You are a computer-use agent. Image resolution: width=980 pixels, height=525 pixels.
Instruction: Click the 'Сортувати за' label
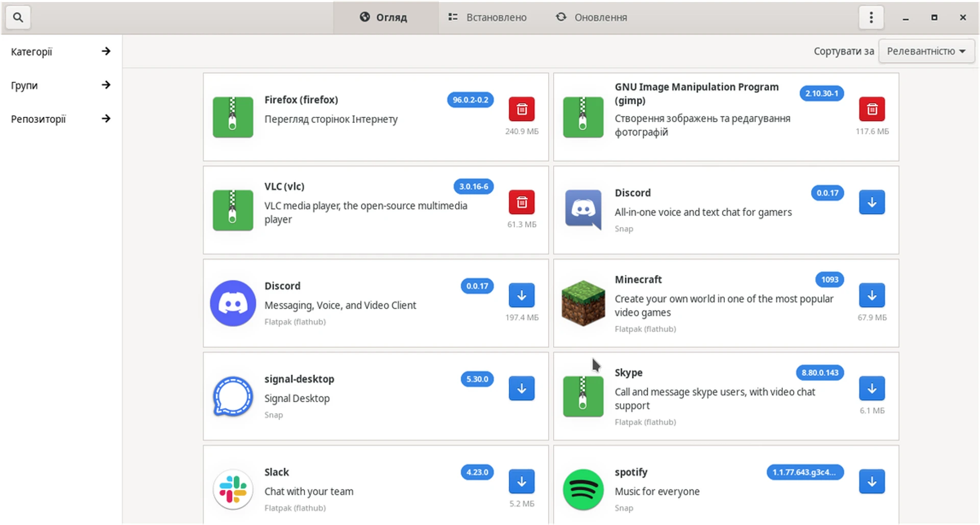(x=844, y=52)
